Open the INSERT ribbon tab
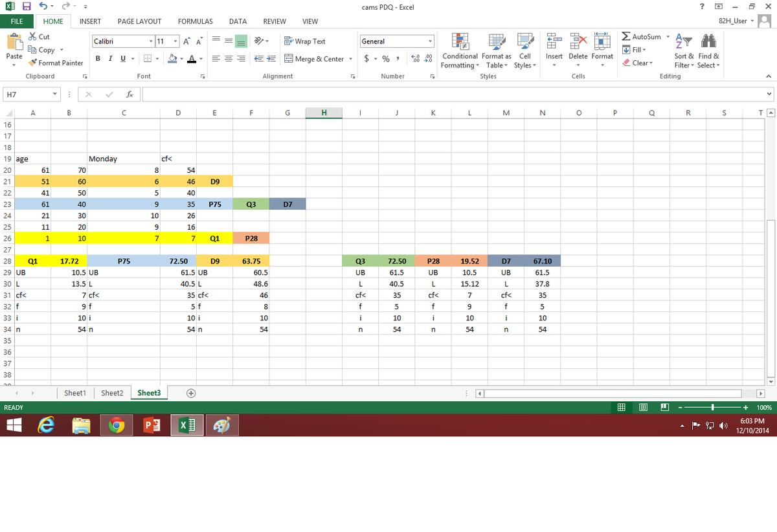 click(90, 21)
